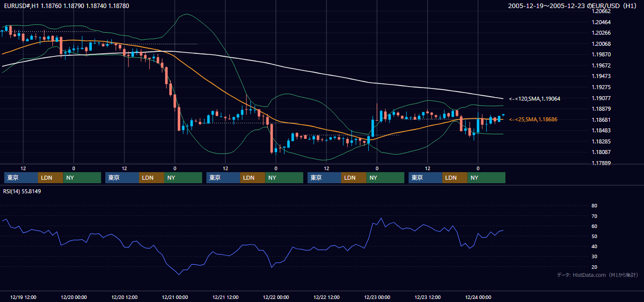Click price axis value 1.17889
This screenshot has height=302, width=644.
(601, 163)
